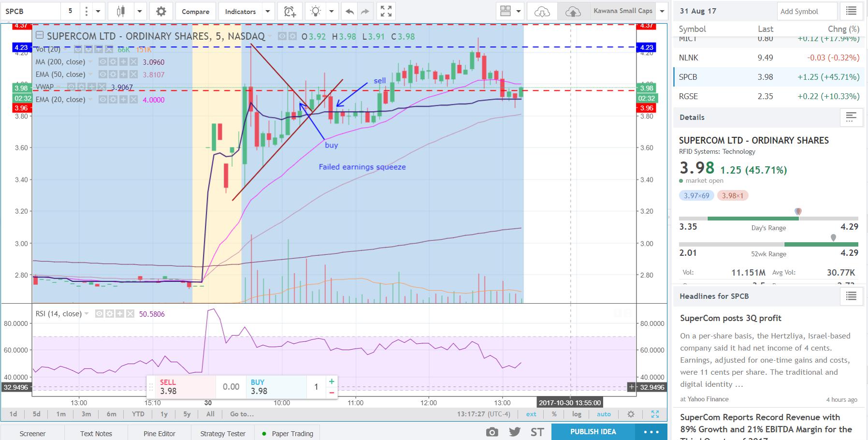Screen dimensions: 868x440
Task: Save chart layout via cloud upload icon
Action: 572,11
